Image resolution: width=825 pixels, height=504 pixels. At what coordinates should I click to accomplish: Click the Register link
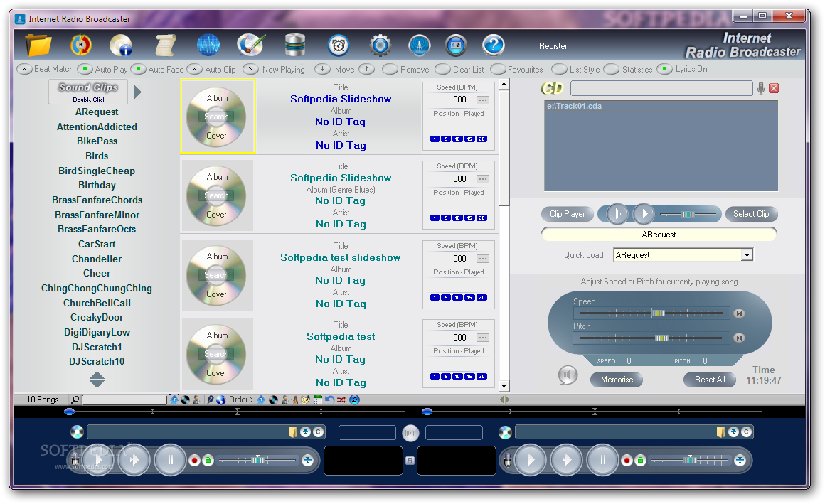pos(553,46)
